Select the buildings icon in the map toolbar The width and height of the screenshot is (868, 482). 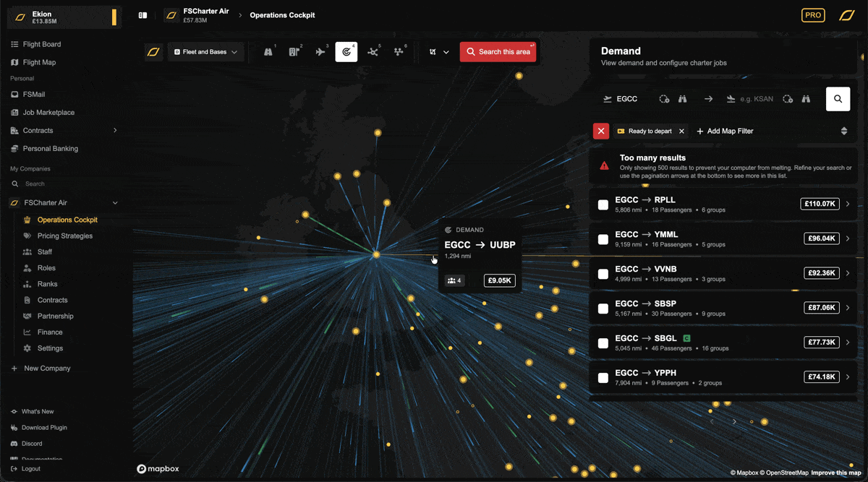[x=294, y=52]
